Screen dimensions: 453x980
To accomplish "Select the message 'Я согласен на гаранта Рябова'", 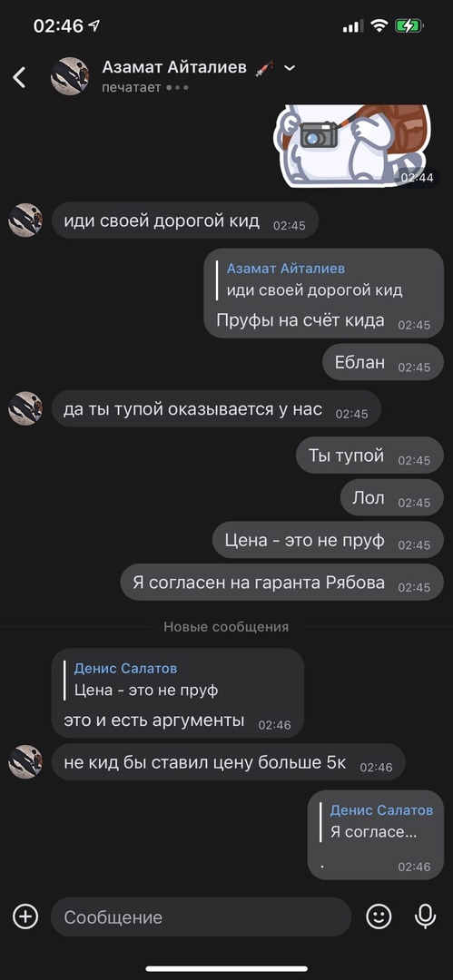I will click(x=282, y=583).
